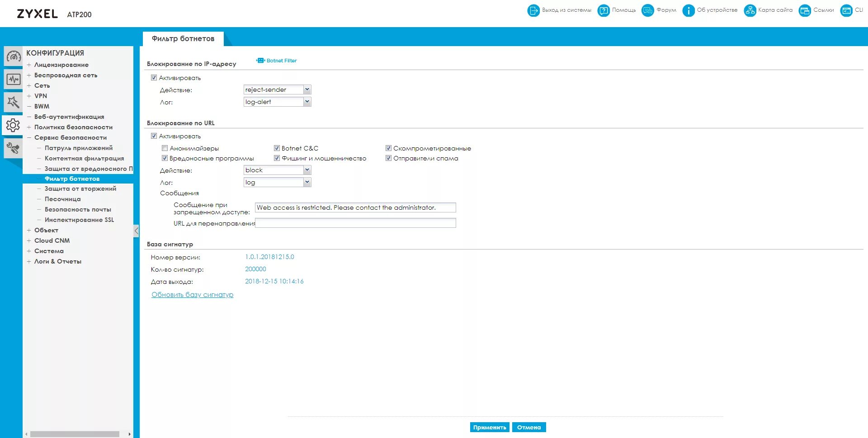
Task: Click the Botnet Filter help icon
Action: [260, 61]
